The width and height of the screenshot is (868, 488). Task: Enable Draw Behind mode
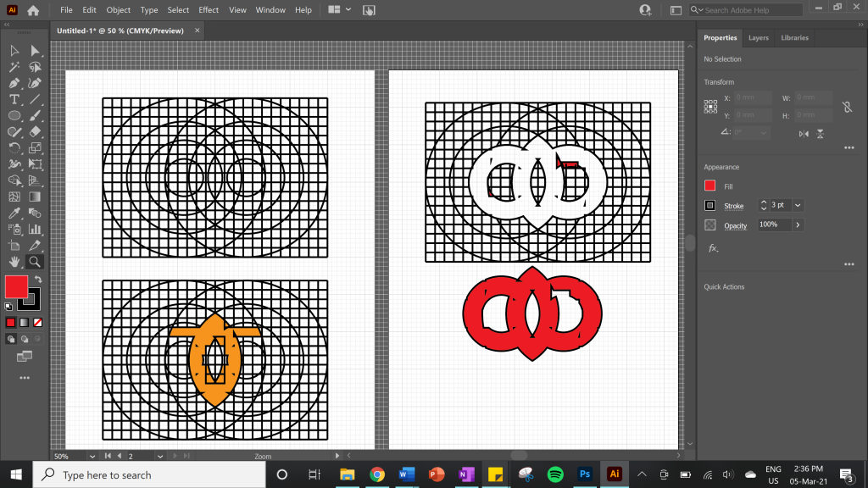(x=25, y=339)
